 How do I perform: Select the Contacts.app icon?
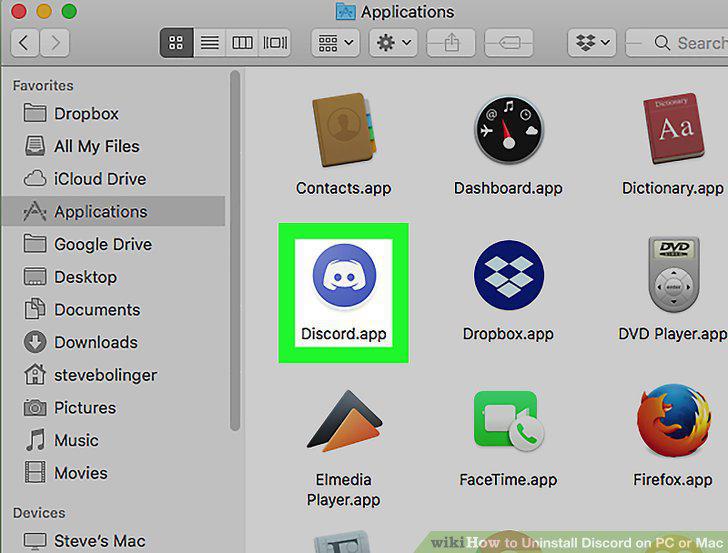pyautogui.click(x=344, y=130)
